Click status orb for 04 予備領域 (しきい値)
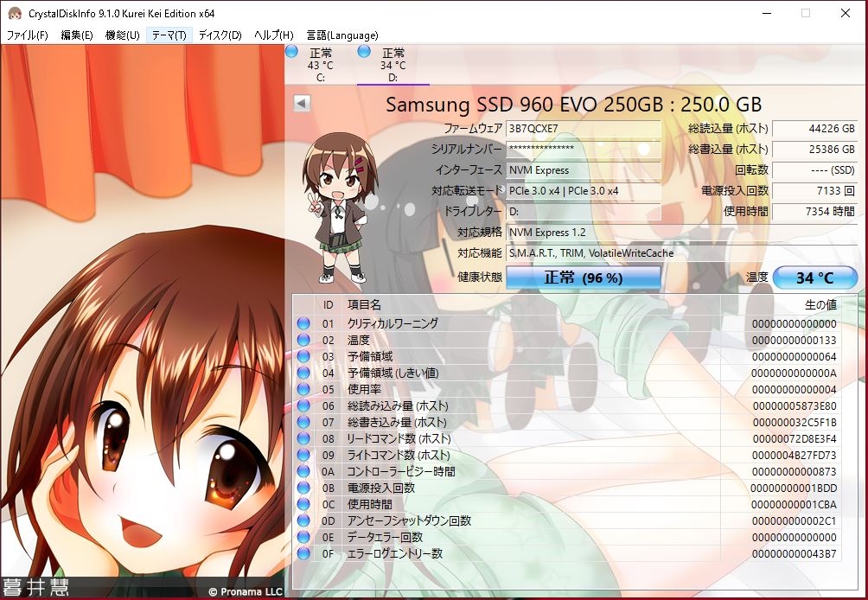 303,373
